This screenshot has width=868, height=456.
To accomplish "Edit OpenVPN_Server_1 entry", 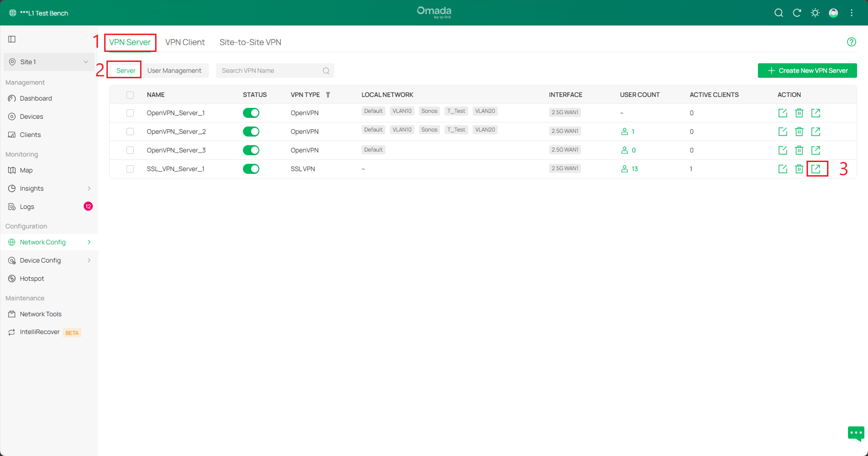I will coord(783,113).
